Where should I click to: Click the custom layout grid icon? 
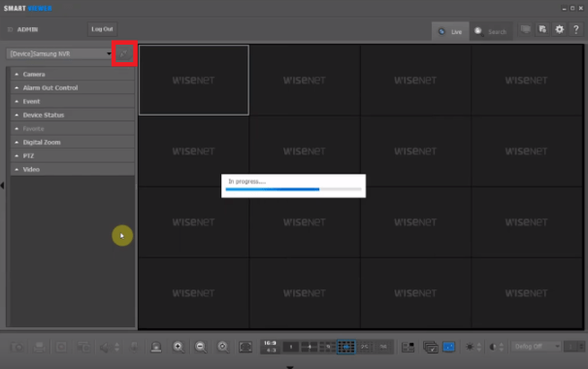[x=408, y=347]
